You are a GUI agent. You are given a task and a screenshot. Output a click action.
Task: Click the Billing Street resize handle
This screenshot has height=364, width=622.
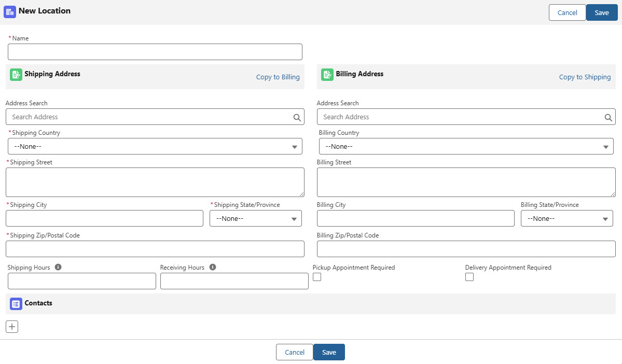tap(613, 194)
